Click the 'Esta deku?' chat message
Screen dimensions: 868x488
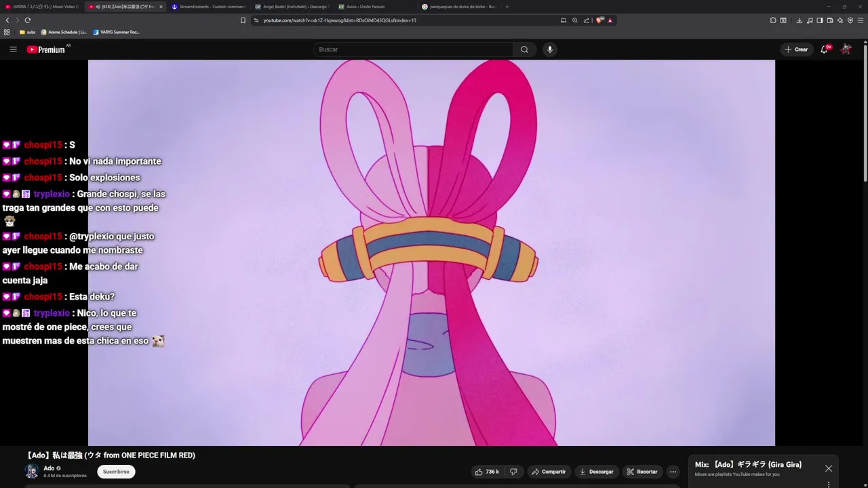coord(92,297)
